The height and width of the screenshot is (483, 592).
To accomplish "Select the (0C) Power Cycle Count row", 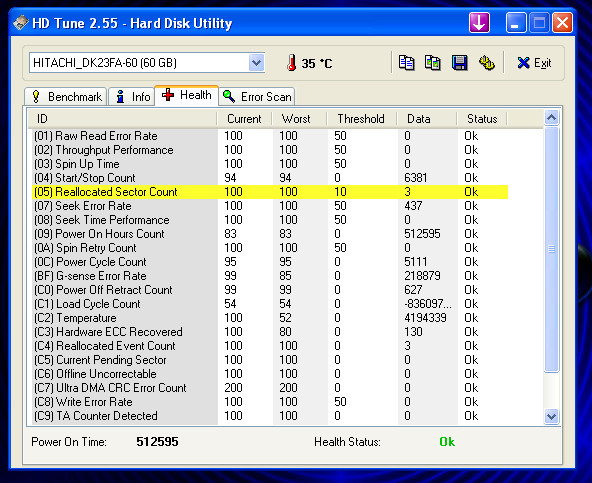I will coord(270,262).
